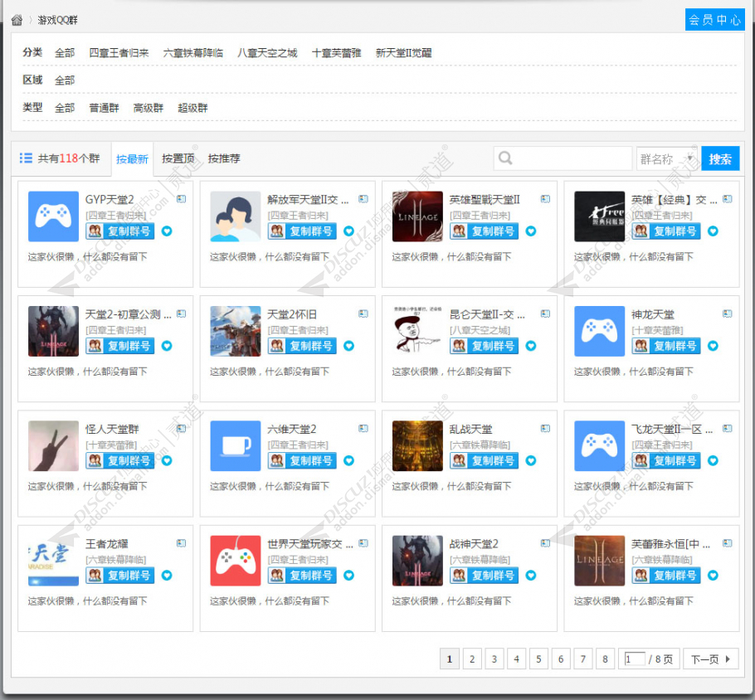Switch to the 按置顶 sort tab
Screen dimensions: 755x700
click(178, 158)
